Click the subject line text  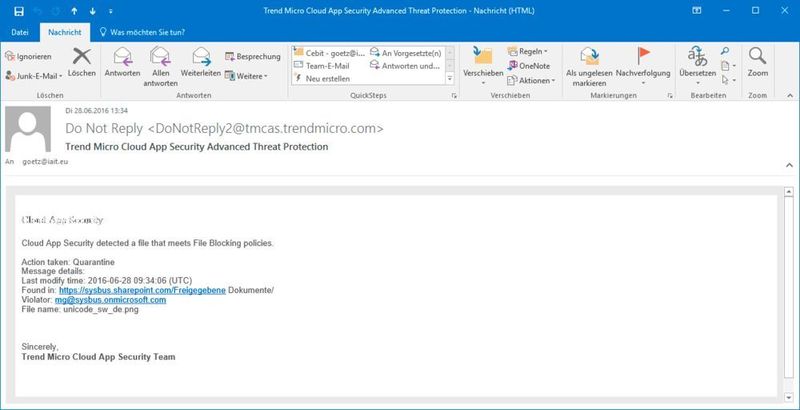coord(196,147)
